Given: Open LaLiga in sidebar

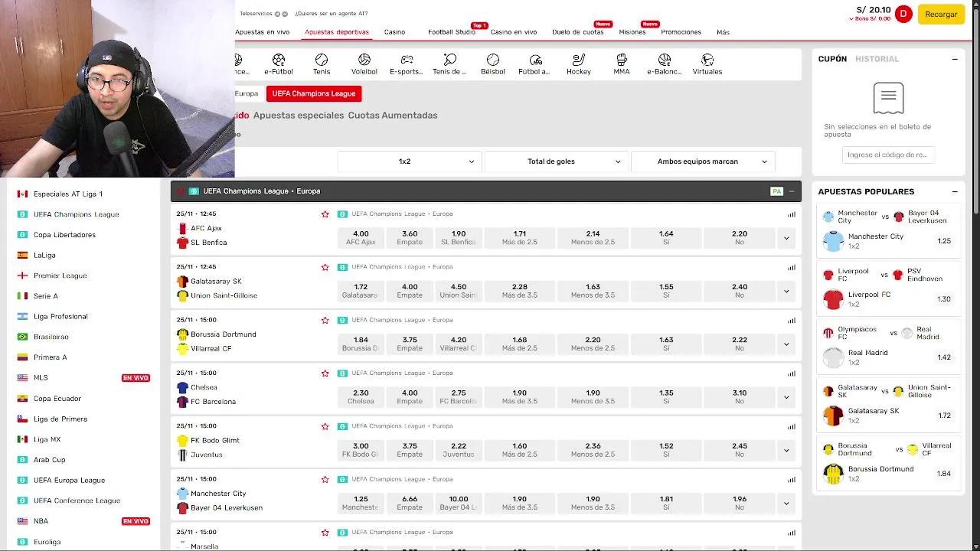Looking at the screenshot, I should [x=44, y=255].
